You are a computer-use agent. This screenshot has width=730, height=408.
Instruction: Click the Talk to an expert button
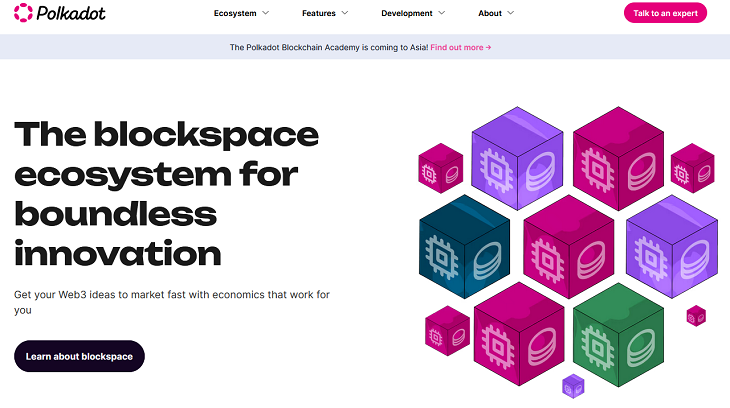(x=665, y=13)
